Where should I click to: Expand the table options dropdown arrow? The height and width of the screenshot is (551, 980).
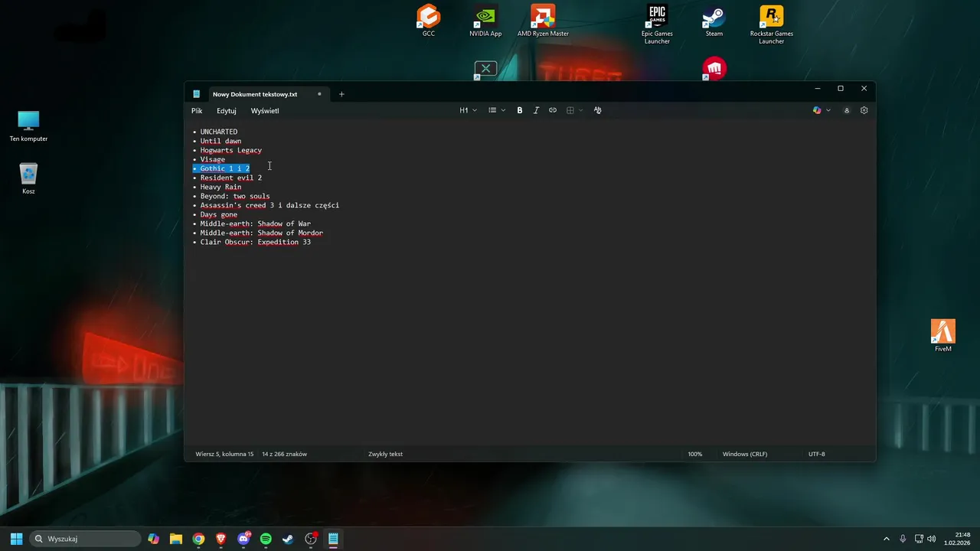coord(580,110)
